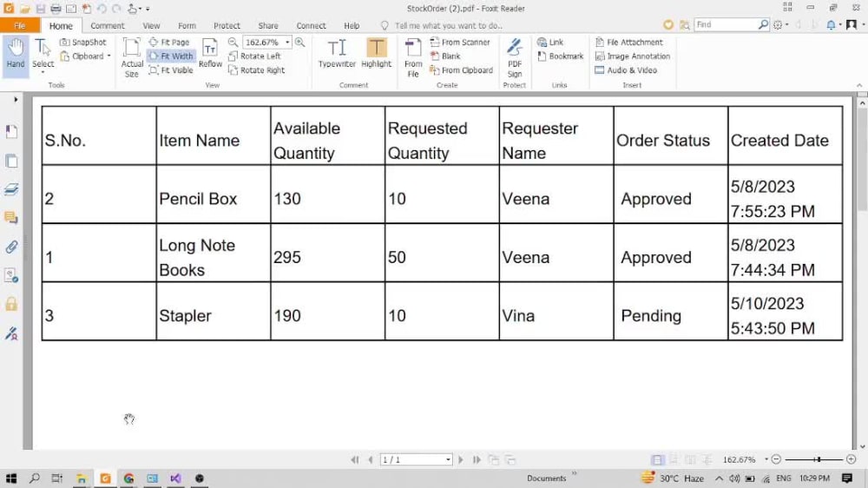This screenshot has height=488, width=868.
Task: Toggle single page view mode in status bar
Action: [x=657, y=459]
